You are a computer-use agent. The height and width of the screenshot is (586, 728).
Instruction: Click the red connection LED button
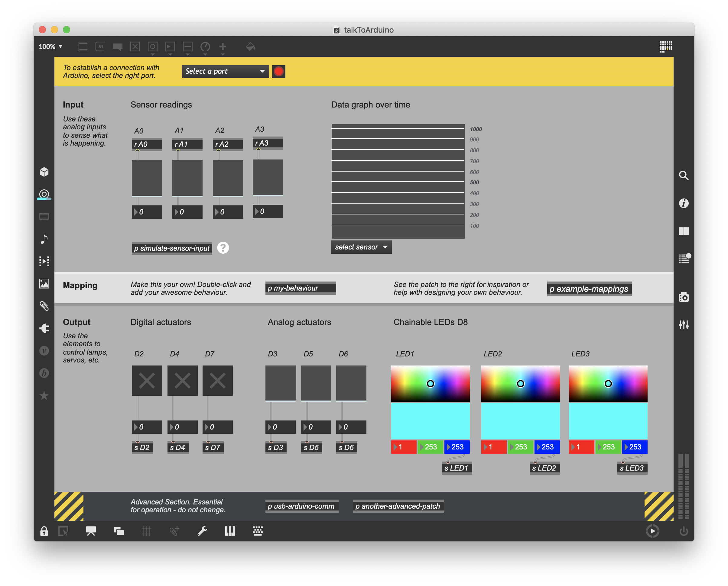point(278,71)
